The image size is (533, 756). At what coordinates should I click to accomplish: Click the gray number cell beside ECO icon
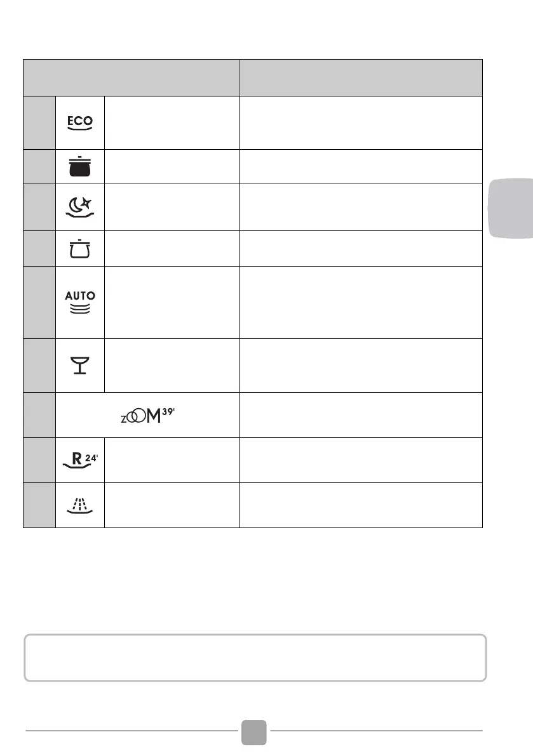coord(40,123)
